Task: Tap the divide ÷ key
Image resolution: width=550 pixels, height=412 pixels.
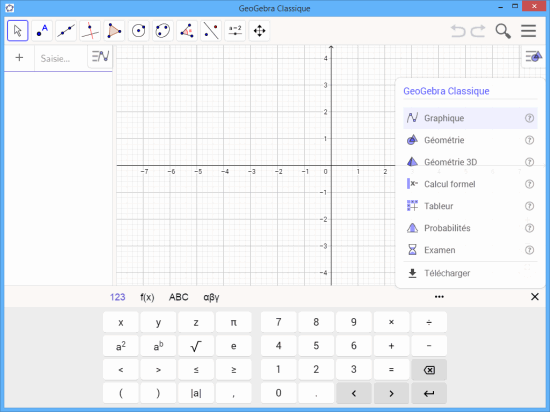Action: [429, 322]
